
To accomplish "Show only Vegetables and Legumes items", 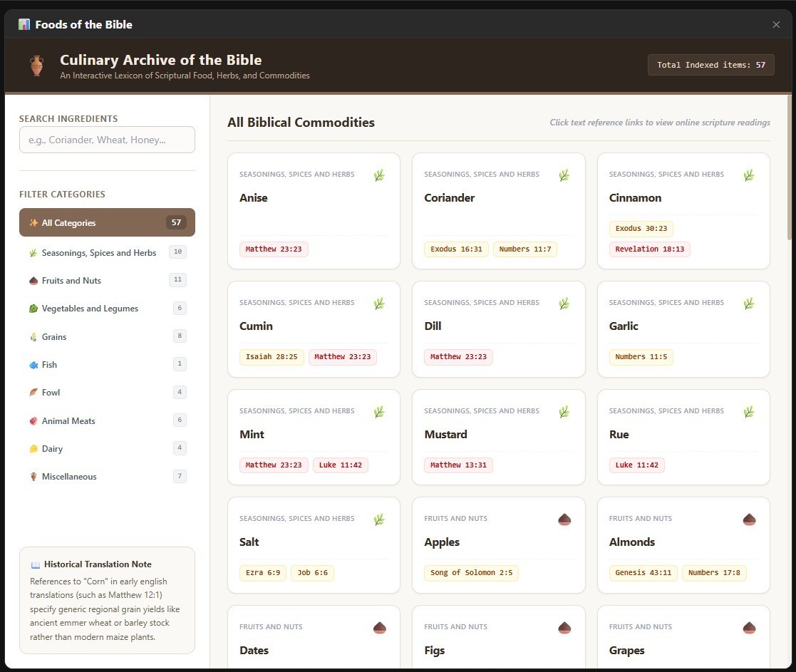I will pyautogui.click(x=107, y=308).
